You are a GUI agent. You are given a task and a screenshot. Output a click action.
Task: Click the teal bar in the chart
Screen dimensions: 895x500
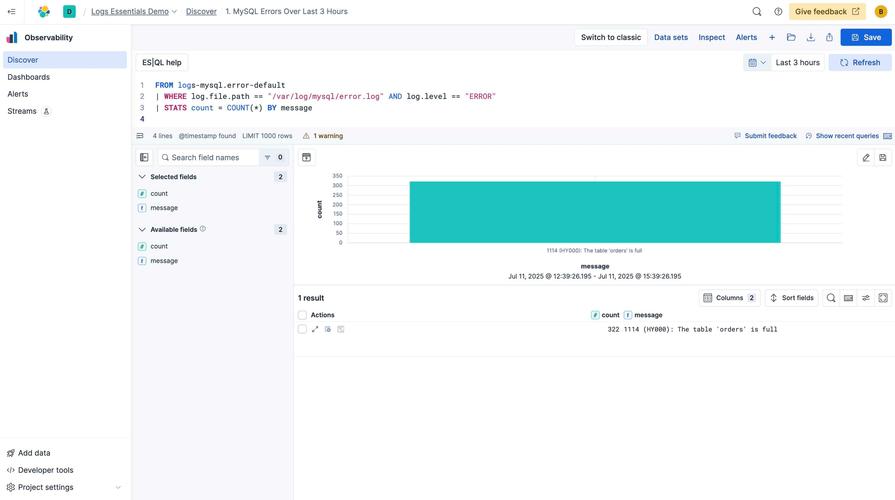(x=594, y=212)
